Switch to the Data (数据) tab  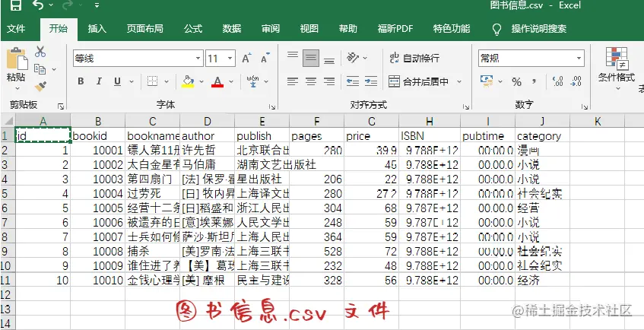click(232, 29)
